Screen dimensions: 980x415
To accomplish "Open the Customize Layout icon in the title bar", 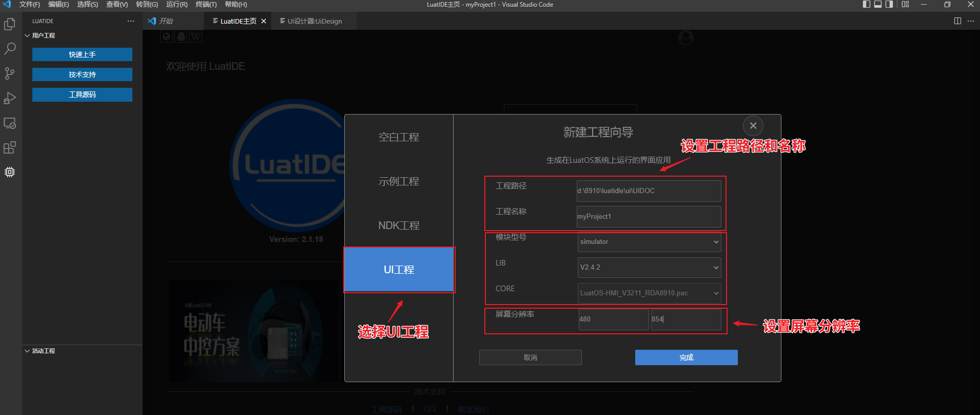I will (x=906, y=5).
